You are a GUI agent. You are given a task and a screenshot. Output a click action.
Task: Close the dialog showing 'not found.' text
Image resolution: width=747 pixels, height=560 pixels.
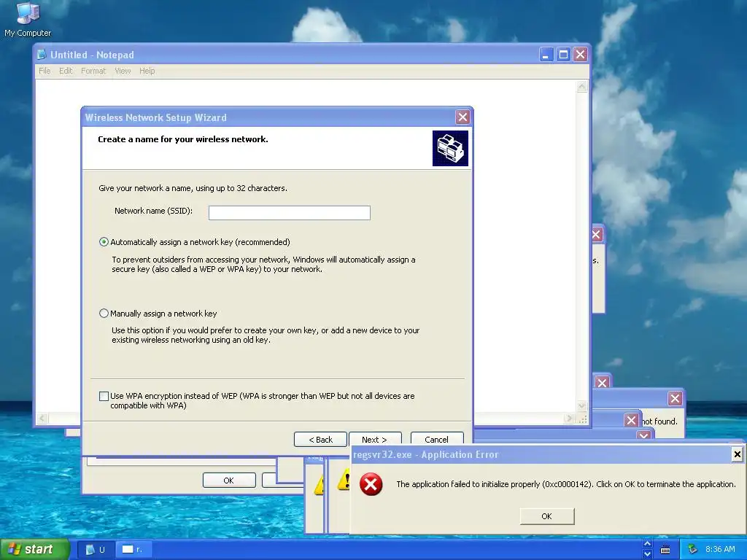tap(675, 398)
